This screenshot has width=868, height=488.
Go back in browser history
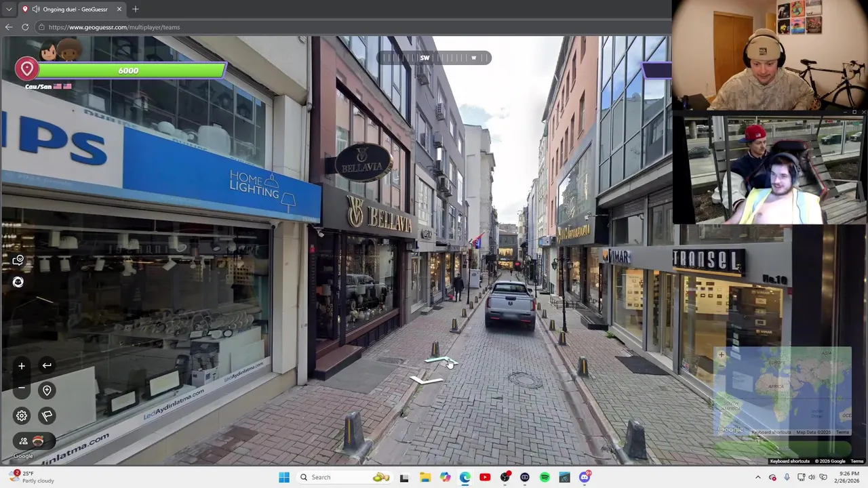8,27
